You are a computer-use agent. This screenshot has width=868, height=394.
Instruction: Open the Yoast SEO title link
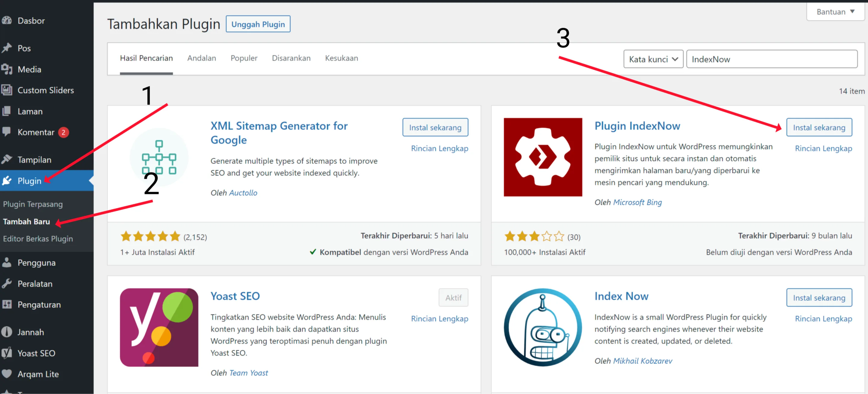235,296
